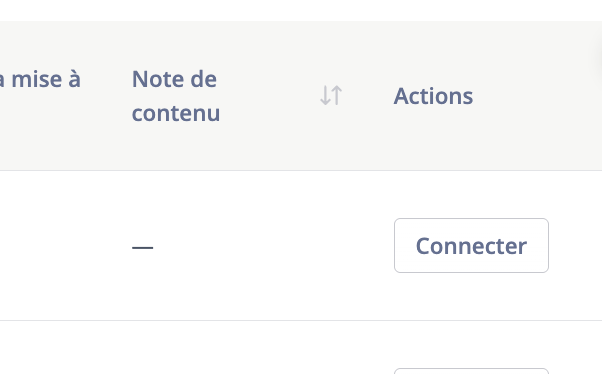Viewport: 602px width, 374px height.
Task: Click the sort arrows beside Note de contenu
Action: coord(331,96)
